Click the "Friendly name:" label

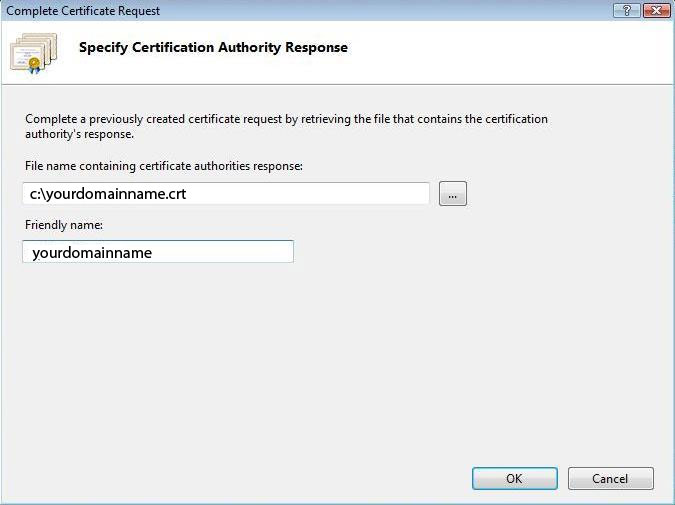(x=57, y=225)
